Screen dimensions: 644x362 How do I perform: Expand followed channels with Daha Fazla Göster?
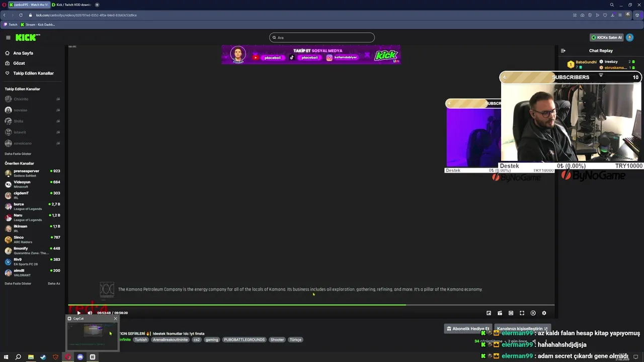18,153
